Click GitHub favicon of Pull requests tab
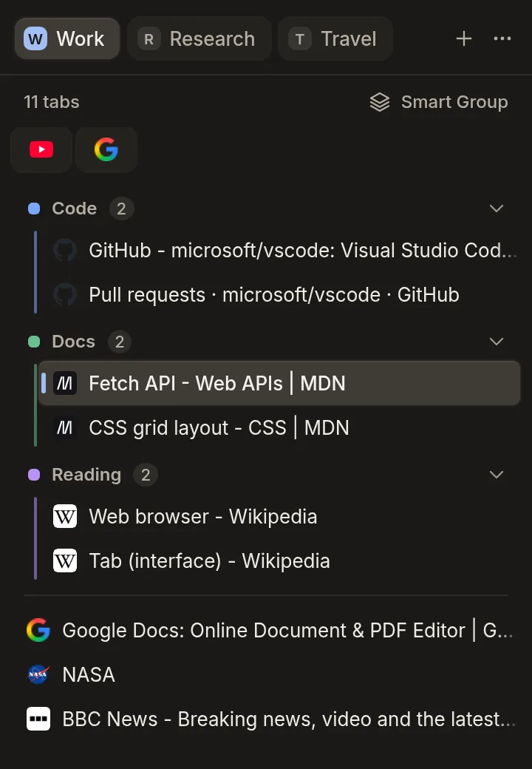The image size is (532, 769). (x=65, y=295)
